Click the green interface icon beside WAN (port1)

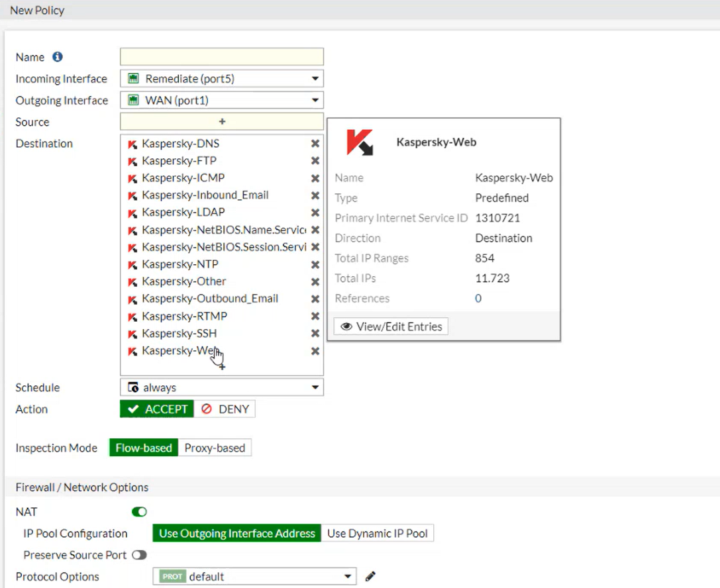click(133, 99)
